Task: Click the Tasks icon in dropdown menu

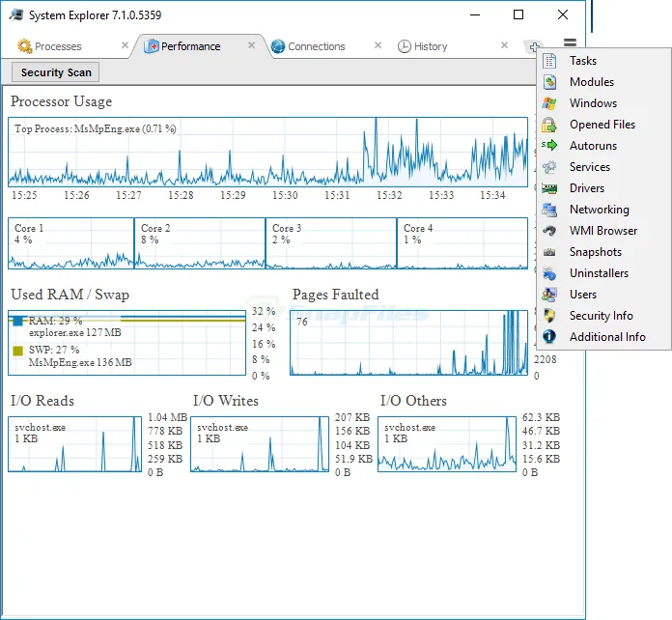Action: [549, 61]
